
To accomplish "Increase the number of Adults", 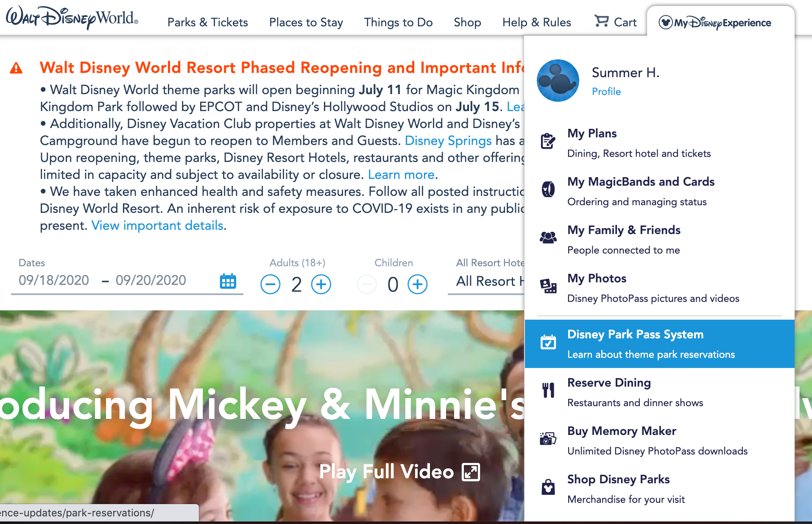I will pos(321,284).
